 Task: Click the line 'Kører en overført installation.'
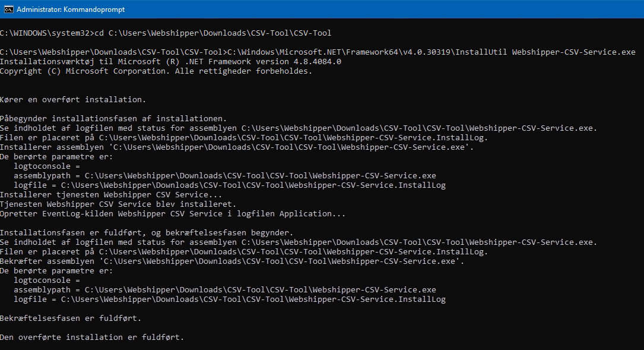tap(73, 99)
